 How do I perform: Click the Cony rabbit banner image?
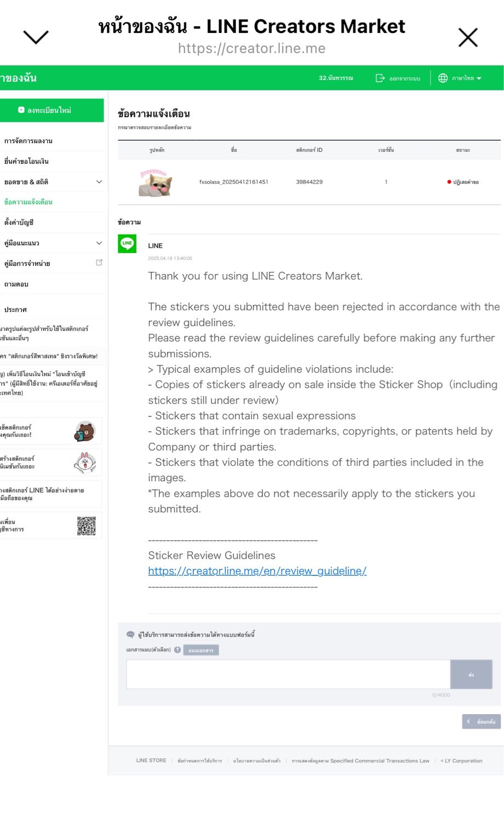(85, 463)
